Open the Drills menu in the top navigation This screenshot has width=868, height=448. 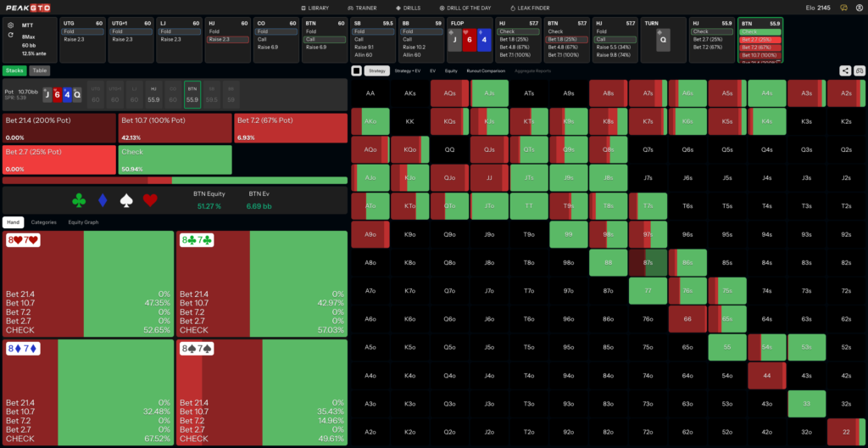tap(410, 8)
